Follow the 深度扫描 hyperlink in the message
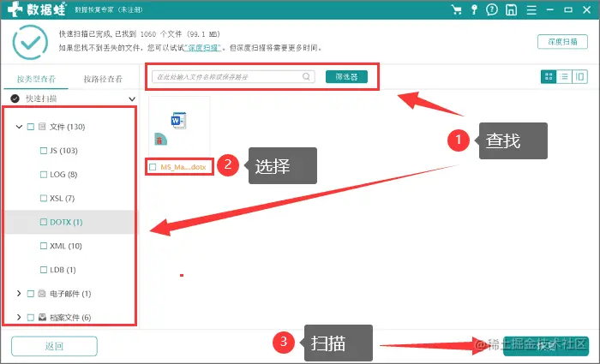This screenshot has height=364, width=600. click(203, 48)
